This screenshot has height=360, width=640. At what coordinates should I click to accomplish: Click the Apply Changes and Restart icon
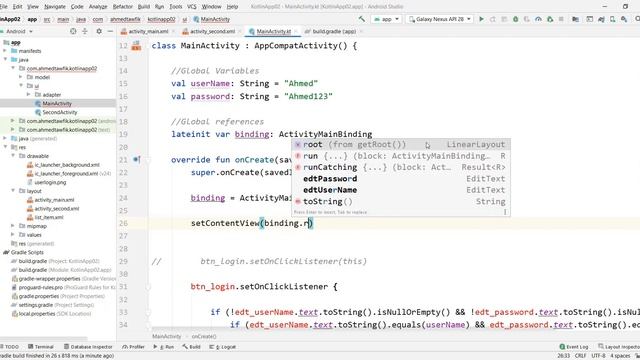(493, 19)
